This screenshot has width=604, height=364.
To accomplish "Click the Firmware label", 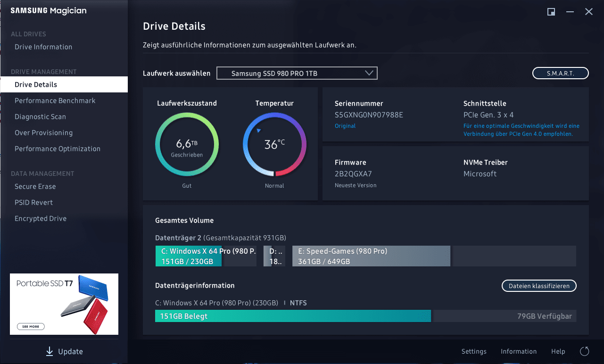I will point(350,162).
